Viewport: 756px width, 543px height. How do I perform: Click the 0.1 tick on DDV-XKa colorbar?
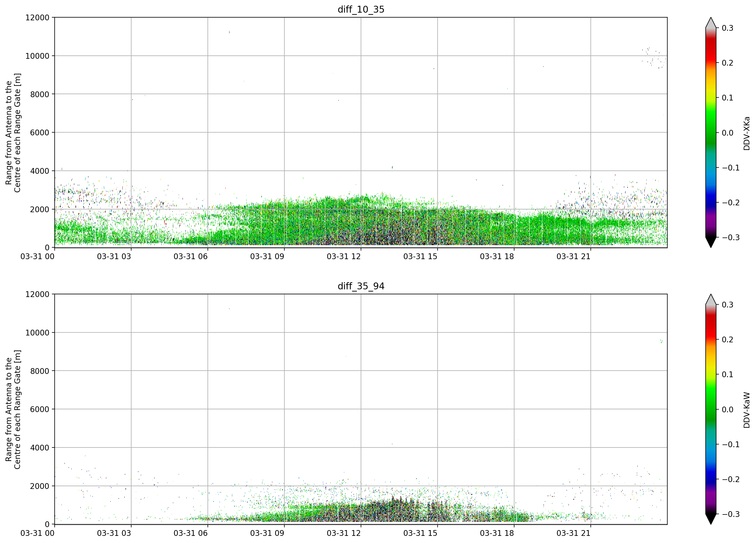(x=727, y=98)
